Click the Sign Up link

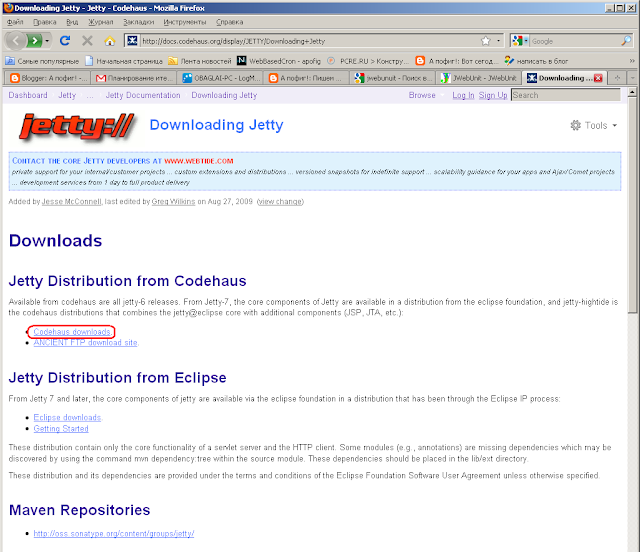coord(493,95)
